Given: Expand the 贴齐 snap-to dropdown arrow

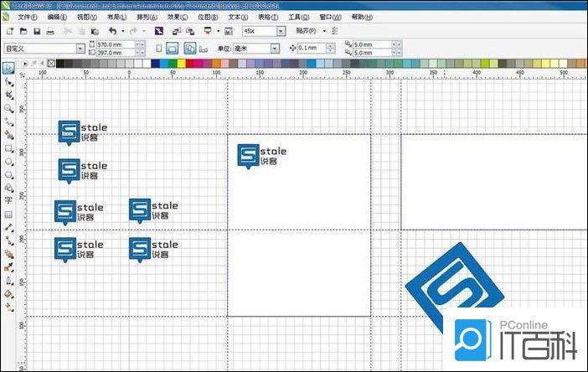Looking at the screenshot, I should click(x=324, y=31).
